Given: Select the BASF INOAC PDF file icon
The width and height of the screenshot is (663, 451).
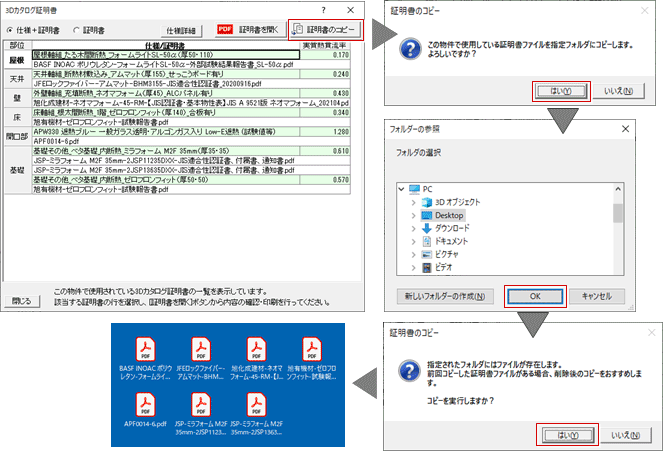Looking at the screenshot, I should click(145, 349).
